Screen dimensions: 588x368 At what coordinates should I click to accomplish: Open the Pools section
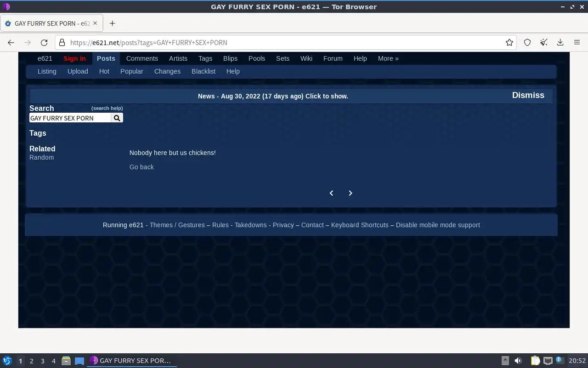click(x=257, y=58)
